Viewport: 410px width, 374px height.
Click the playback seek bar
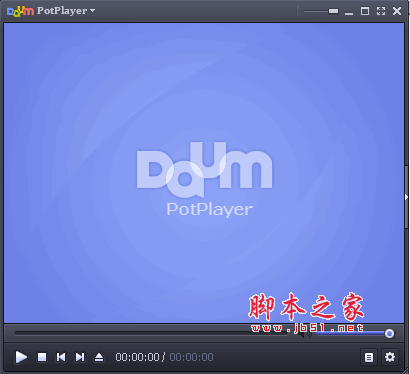pos(152,333)
